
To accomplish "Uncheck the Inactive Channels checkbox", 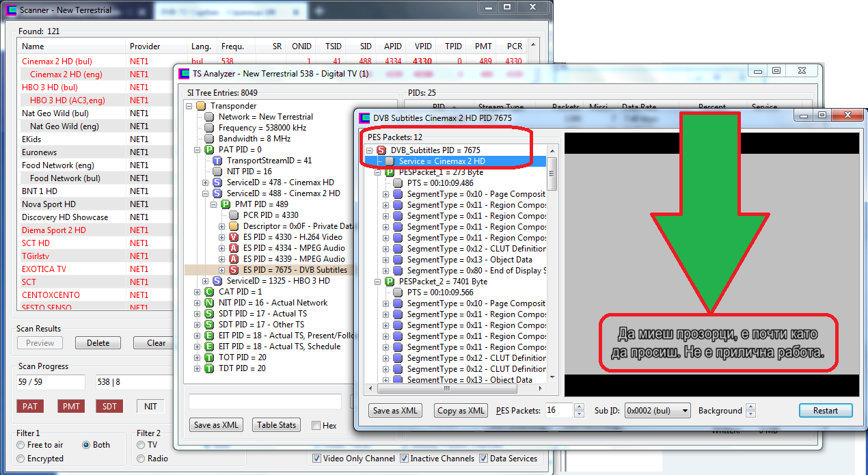I will pos(405,459).
